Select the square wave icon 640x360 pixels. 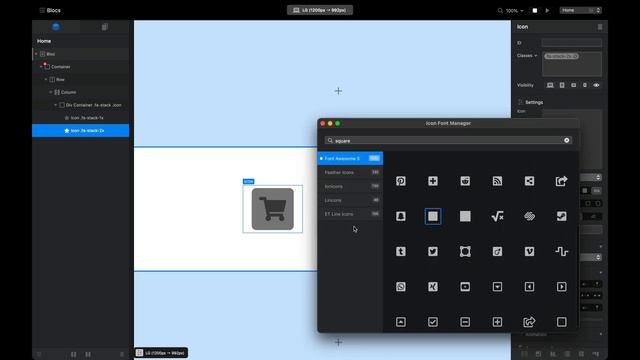point(562,251)
